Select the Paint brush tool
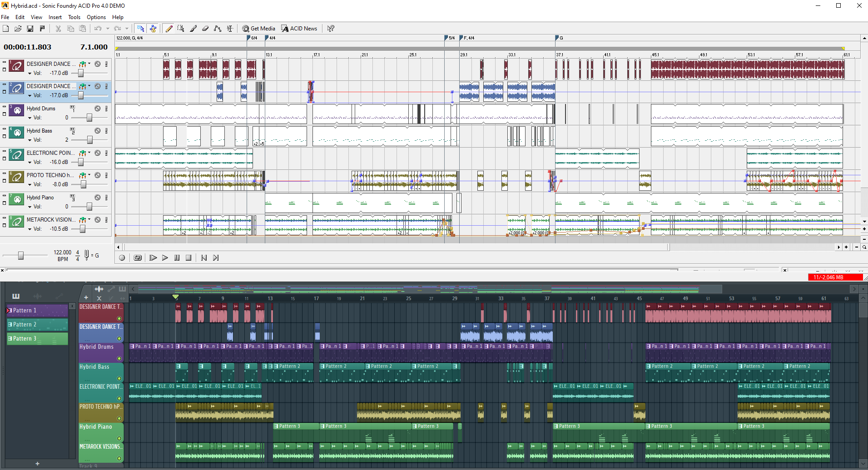The height and width of the screenshot is (470, 868). (193, 29)
